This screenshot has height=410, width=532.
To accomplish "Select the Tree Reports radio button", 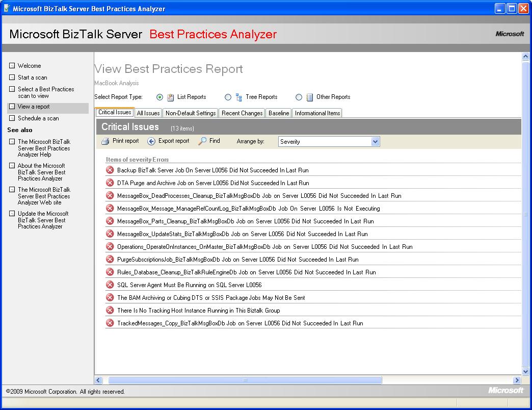I will coord(228,97).
